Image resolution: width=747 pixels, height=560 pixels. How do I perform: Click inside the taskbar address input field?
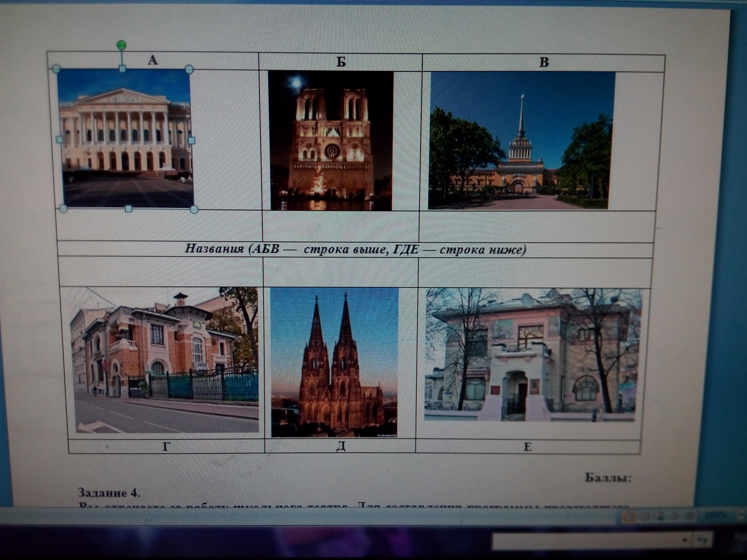tap(588, 540)
